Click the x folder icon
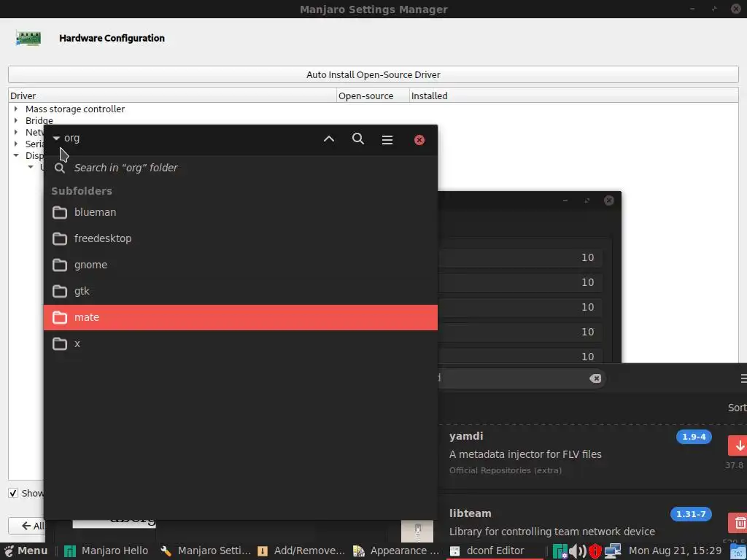 (x=60, y=343)
